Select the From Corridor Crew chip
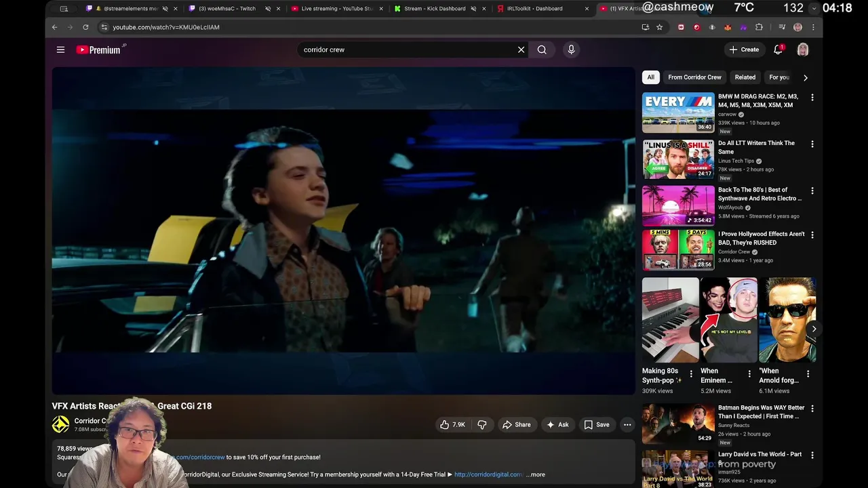This screenshot has width=868, height=488. pyautogui.click(x=694, y=77)
